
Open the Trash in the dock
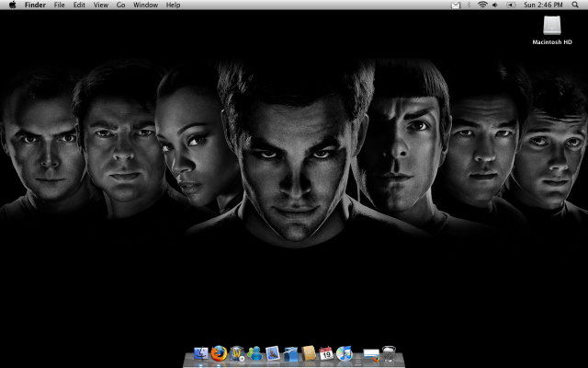click(389, 353)
